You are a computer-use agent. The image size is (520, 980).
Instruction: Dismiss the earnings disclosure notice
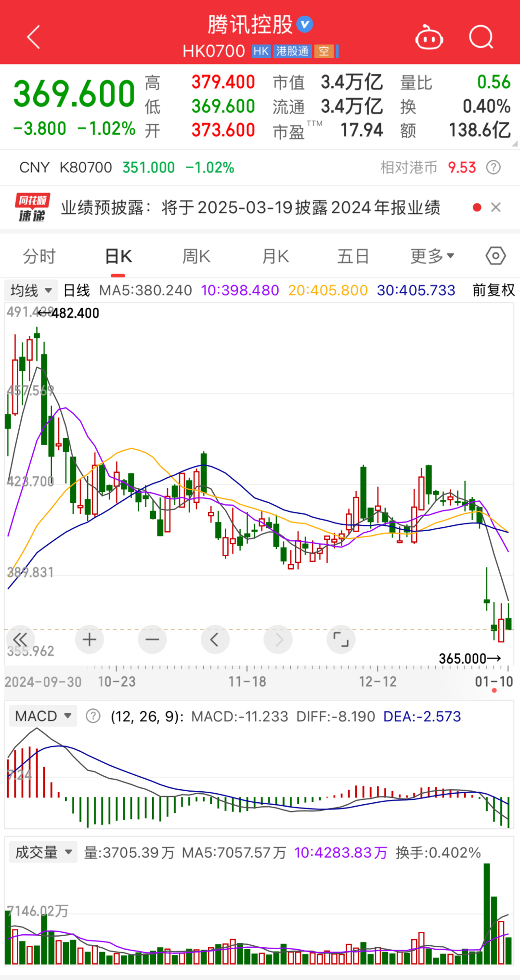[495, 208]
